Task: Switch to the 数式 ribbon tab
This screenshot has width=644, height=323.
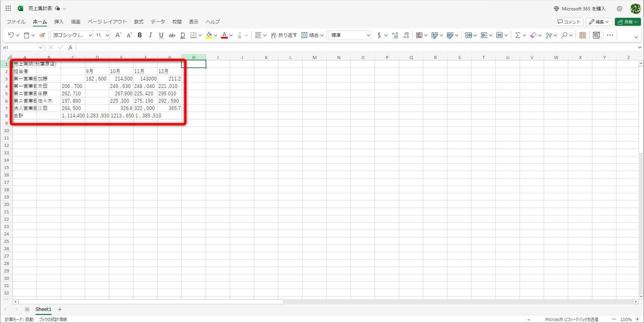Action: pos(139,21)
